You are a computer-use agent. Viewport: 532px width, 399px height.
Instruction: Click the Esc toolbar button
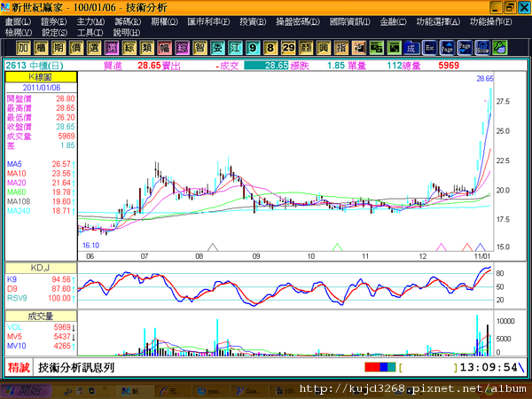click(429, 48)
